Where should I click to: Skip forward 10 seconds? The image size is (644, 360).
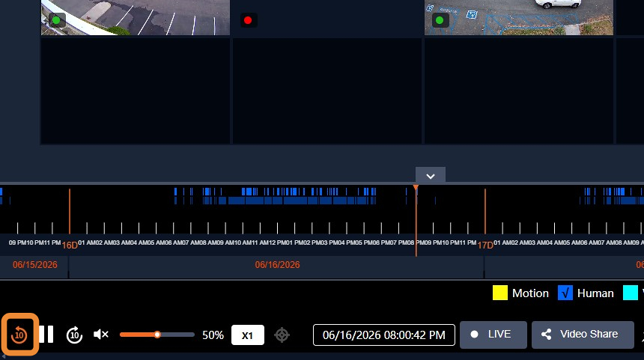(x=74, y=335)
